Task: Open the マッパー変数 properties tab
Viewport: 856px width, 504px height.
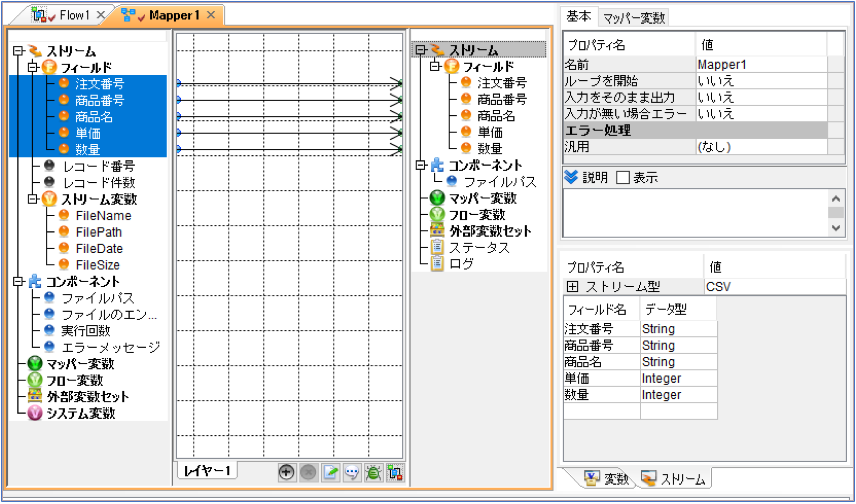Action: (x=634, y=18)
